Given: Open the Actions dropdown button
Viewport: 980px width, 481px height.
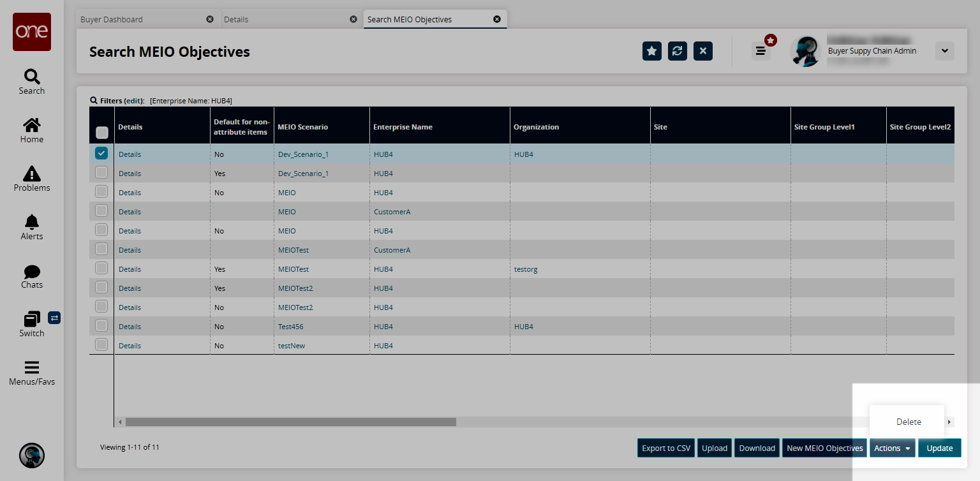Looking at the screenshot, I should [x=892, y=448].
